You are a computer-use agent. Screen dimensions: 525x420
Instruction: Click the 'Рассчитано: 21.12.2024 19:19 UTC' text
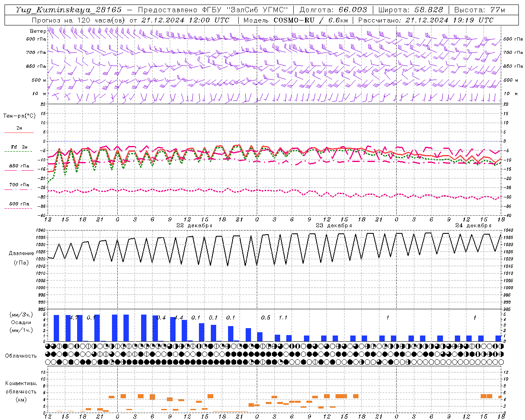(426, 20)
